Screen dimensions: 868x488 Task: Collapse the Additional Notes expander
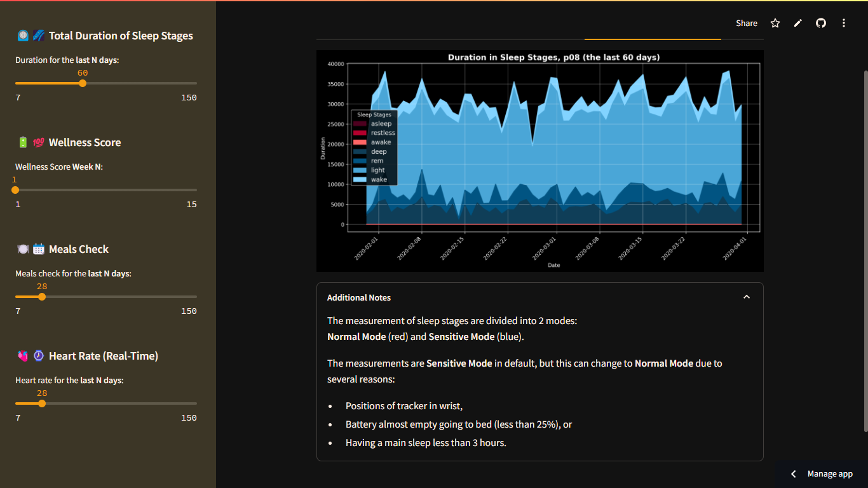pos(747,297)
